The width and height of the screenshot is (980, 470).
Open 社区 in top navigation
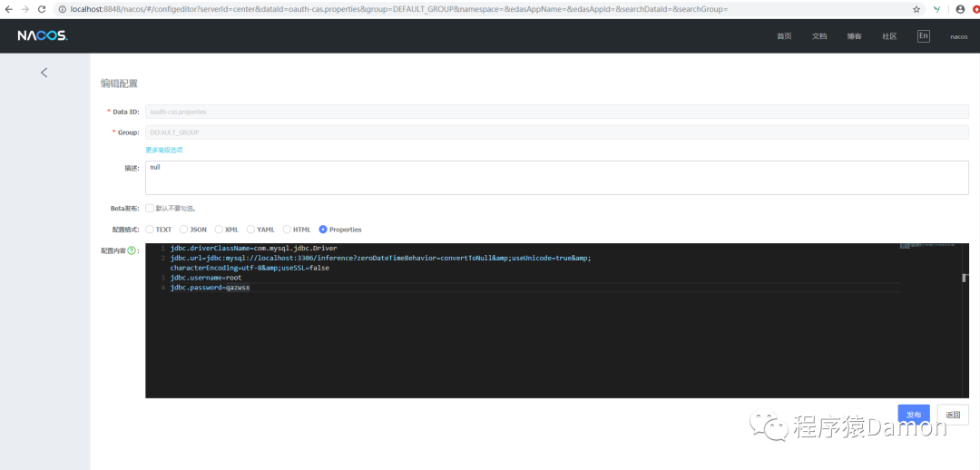coord(889,36)
